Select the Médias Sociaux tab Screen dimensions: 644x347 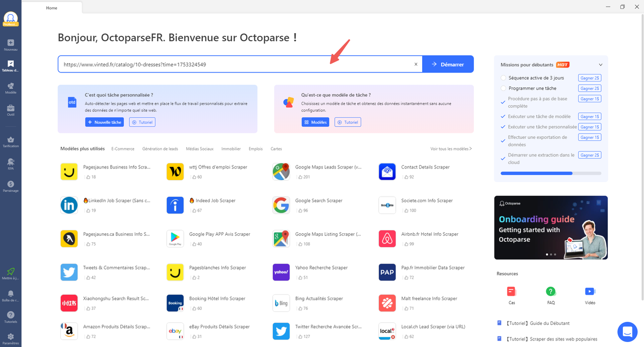[200, 149]
